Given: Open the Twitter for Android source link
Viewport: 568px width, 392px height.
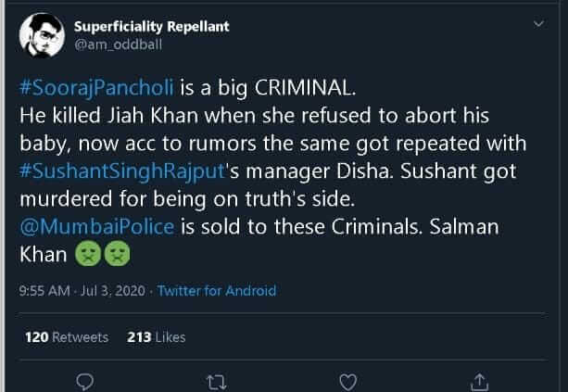Looking at the screenshot, I should 217,291.
